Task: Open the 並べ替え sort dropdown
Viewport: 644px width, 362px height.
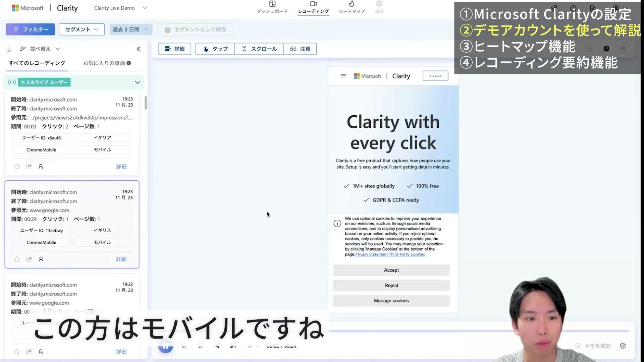Action: point(40,49)
